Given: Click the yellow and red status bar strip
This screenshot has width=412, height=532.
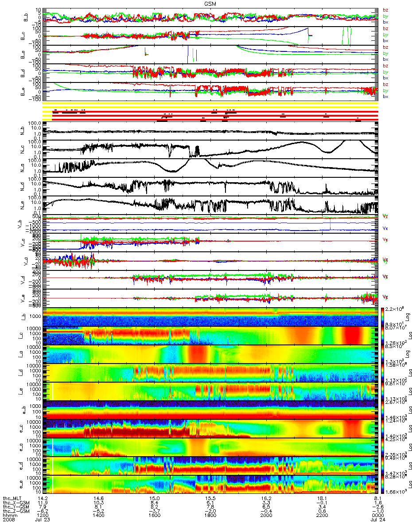Looking at the screenshot, I should tap(210, 112).
